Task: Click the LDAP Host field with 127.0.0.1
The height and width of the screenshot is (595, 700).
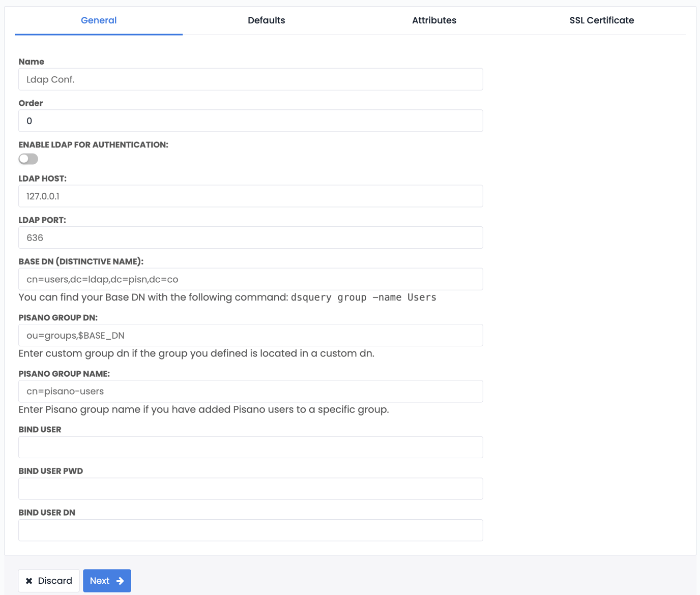Action: click(250, 196)
